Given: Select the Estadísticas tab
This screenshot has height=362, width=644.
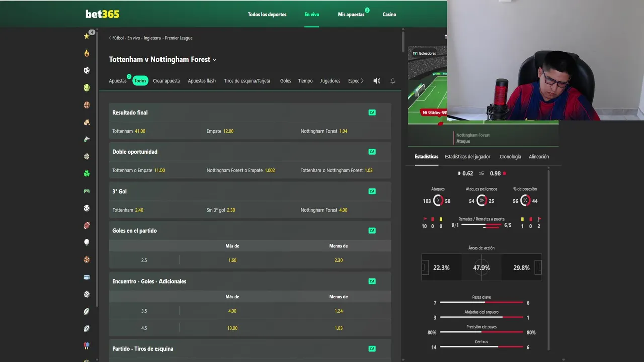Looking at the screenshot, I should point(426,157).
